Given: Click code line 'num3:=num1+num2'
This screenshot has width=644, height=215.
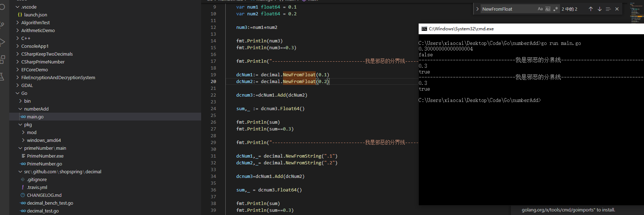Looking at the screenshot, I should [257, 27].
